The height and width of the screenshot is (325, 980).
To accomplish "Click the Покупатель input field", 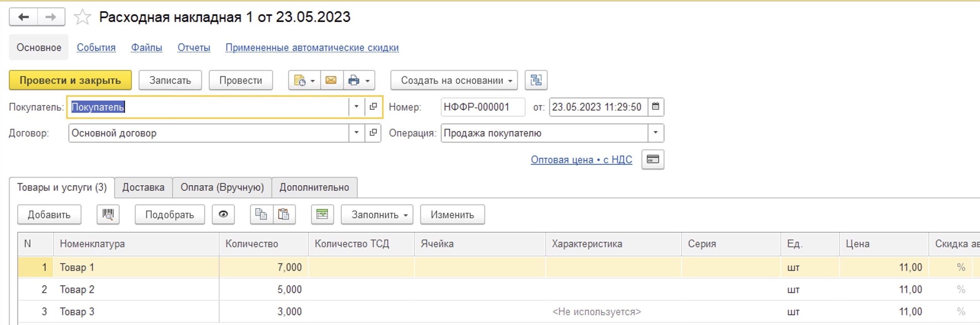I will (x=208, y=107).
